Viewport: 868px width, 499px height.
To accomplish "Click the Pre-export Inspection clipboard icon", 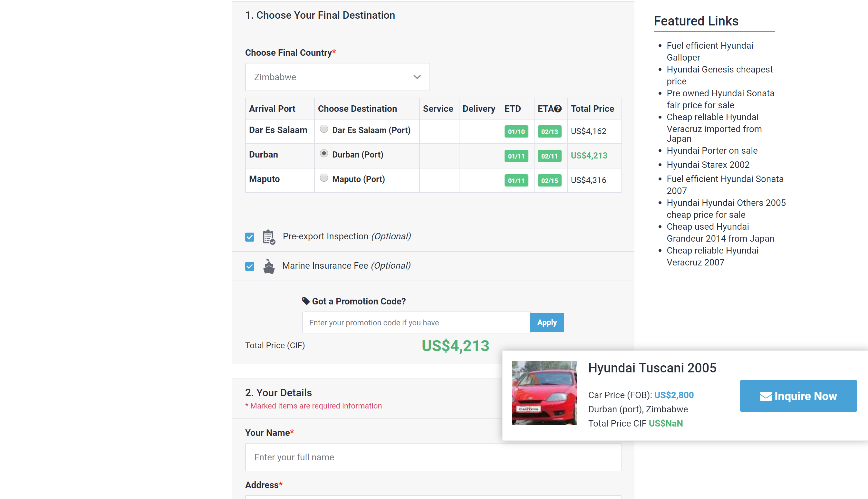I will (269, 237).
